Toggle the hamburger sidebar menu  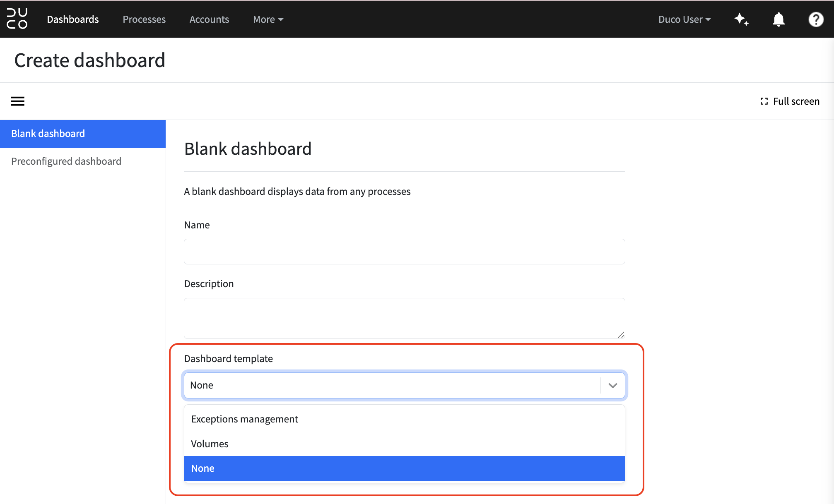(x=17, y=101)
